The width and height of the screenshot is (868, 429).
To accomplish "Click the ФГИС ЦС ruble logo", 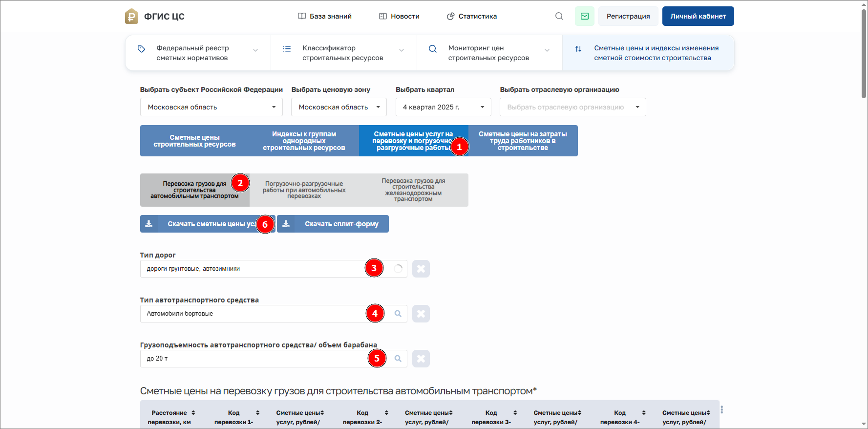I will (x=131, y=16).
